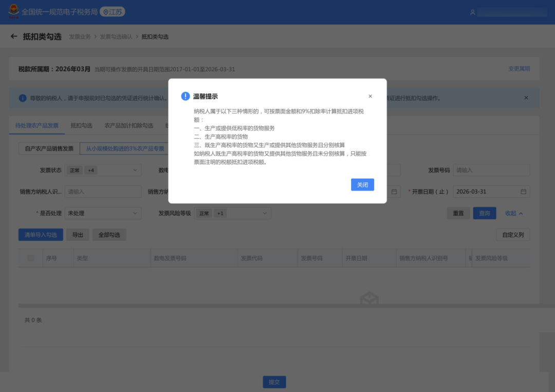Screen dimensions: 555x392
Task: Click the 导出 button
Action: point(78,235)
